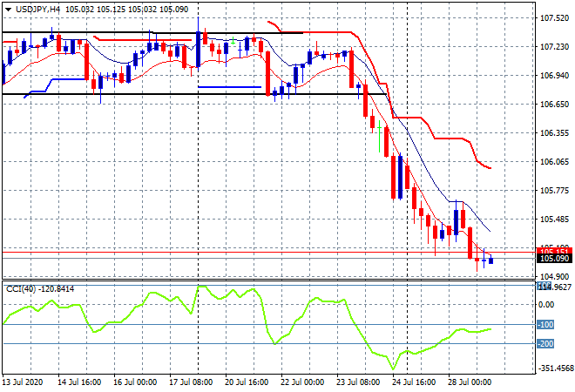Click the CCI(40) -120.8414 indicator label
The width and height of the screenshot is (575, 392).
[x=40, y=289]
